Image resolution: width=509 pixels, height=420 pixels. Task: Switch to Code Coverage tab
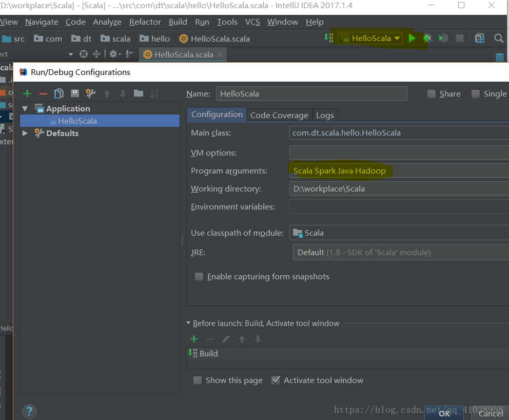tap(279, 116)
